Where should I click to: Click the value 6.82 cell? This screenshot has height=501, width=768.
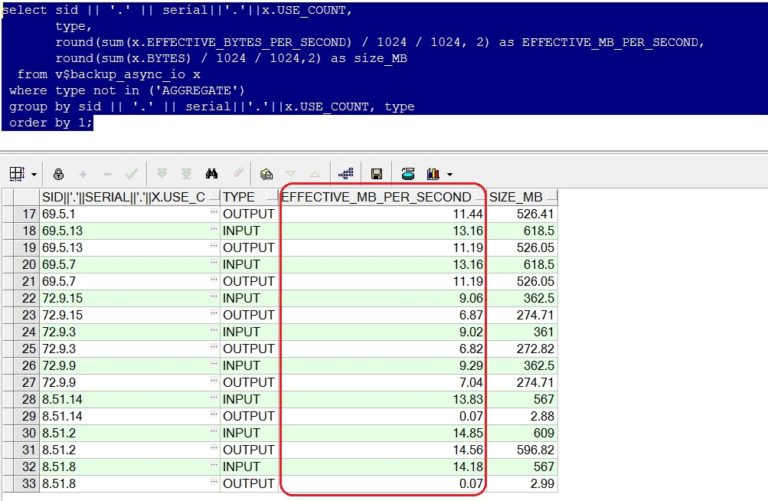pos(383,349)
